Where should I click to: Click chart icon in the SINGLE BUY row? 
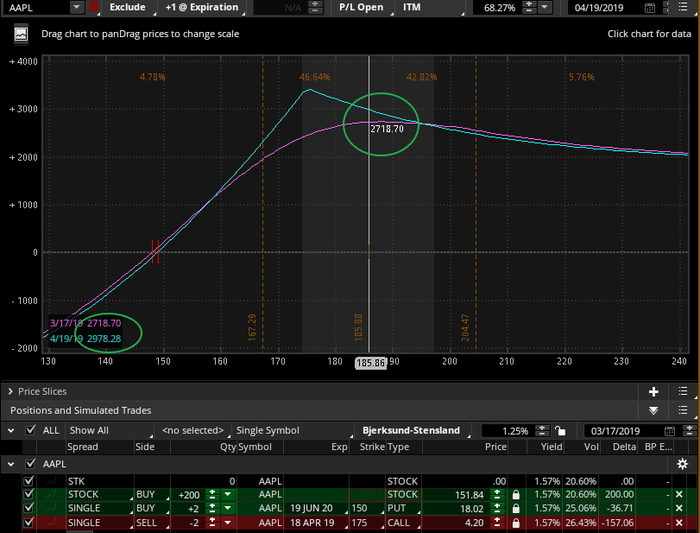click(52, 508)
